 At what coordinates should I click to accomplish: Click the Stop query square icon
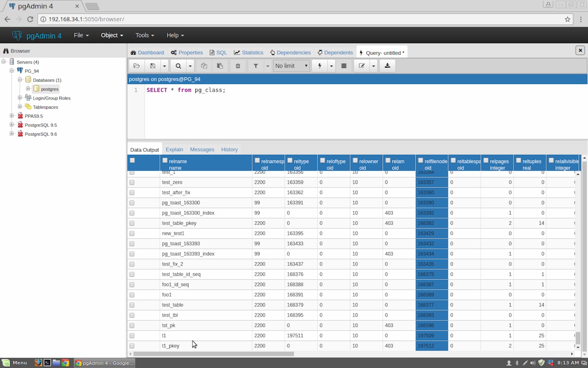344,66
